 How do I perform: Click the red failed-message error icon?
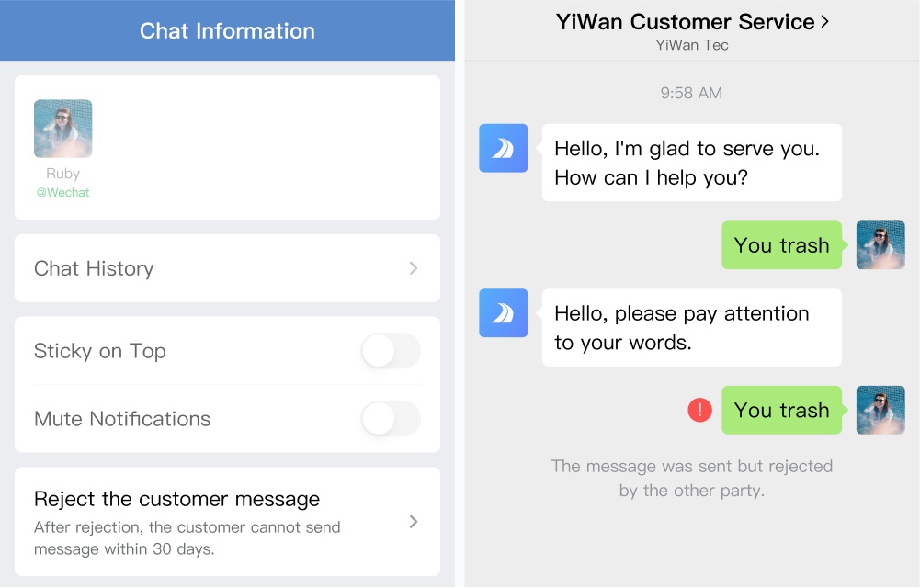coord(699,410)
